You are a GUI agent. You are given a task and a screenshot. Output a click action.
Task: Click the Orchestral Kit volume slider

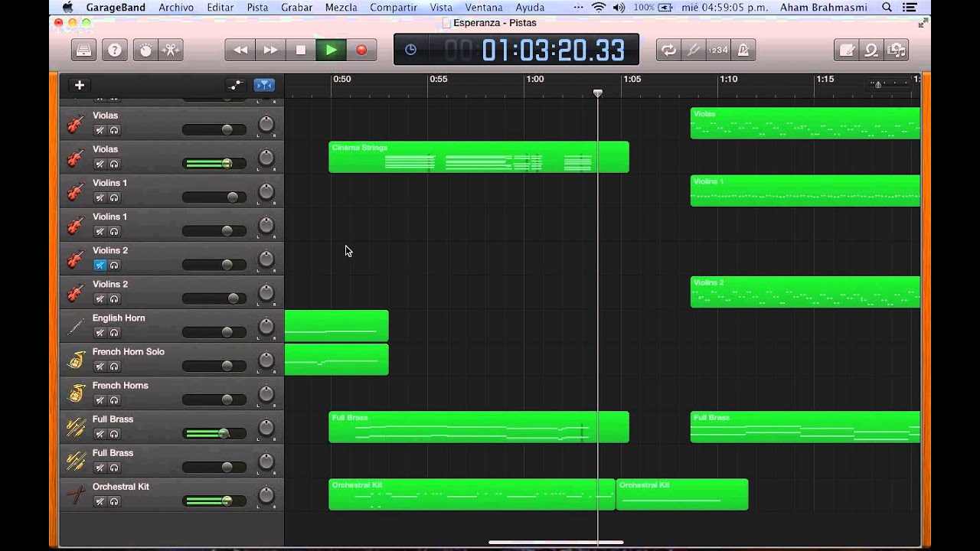coord(214,500)
